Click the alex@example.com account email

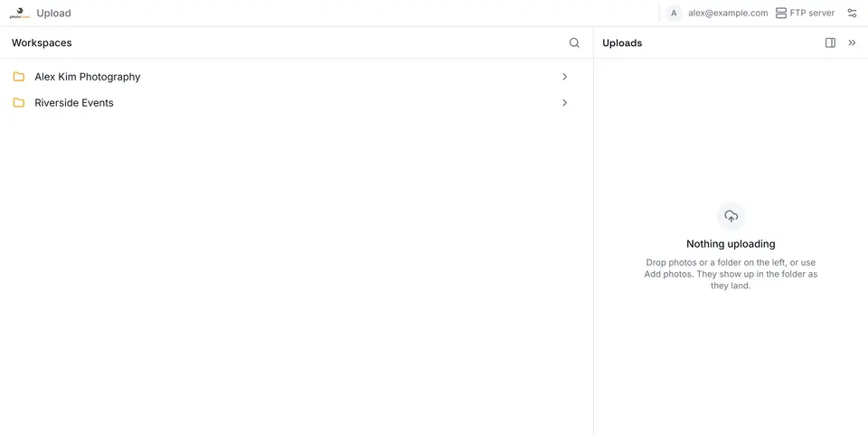coord(728,14)
